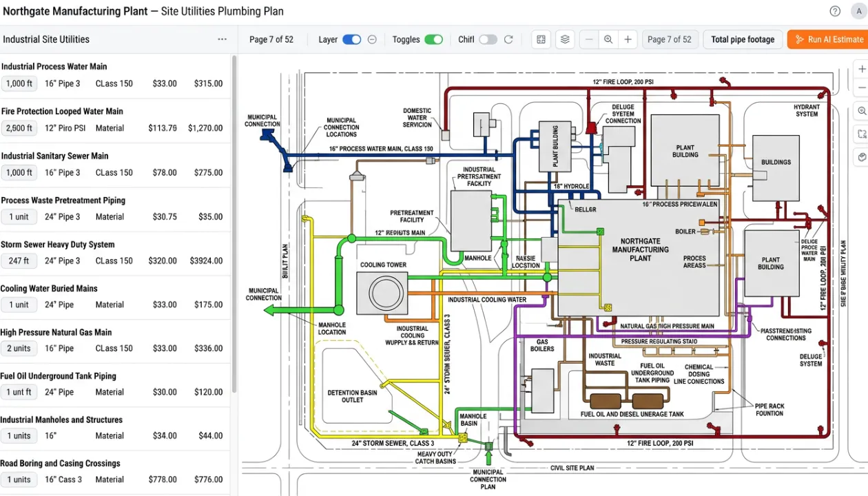The image size is (868, 496).
Task: Click the refresh icon next to Chill toggle
Action: (508, 39)
